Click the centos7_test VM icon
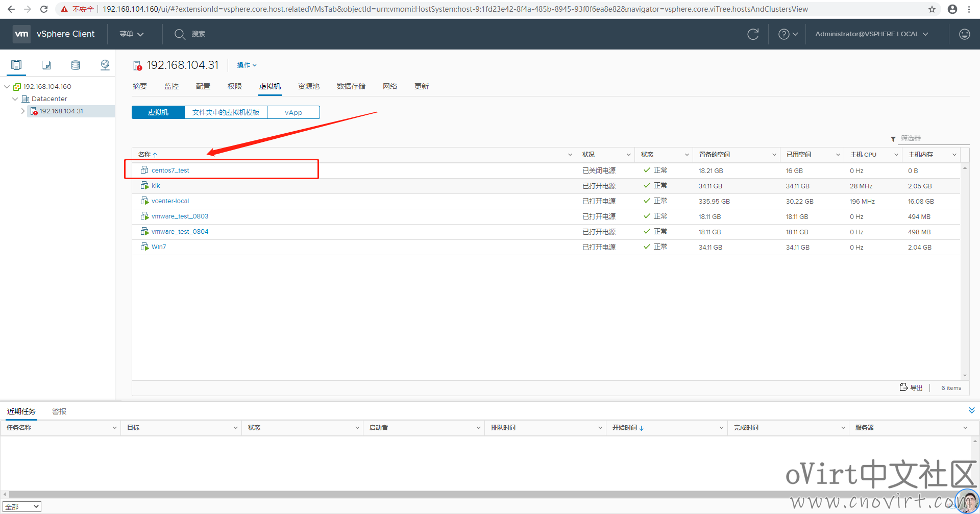Viewport: 980px width, 514px height. 144,170
